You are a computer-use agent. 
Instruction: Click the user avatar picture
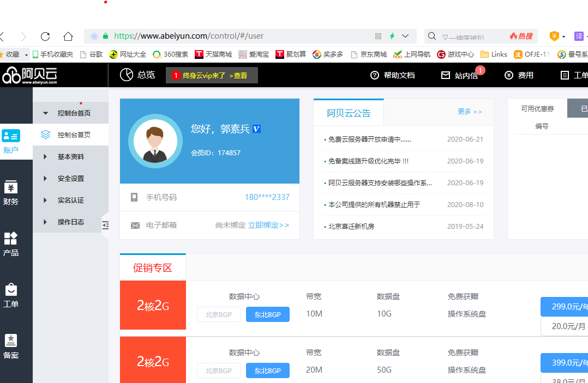pyautogui.click(x=155, y=141)
